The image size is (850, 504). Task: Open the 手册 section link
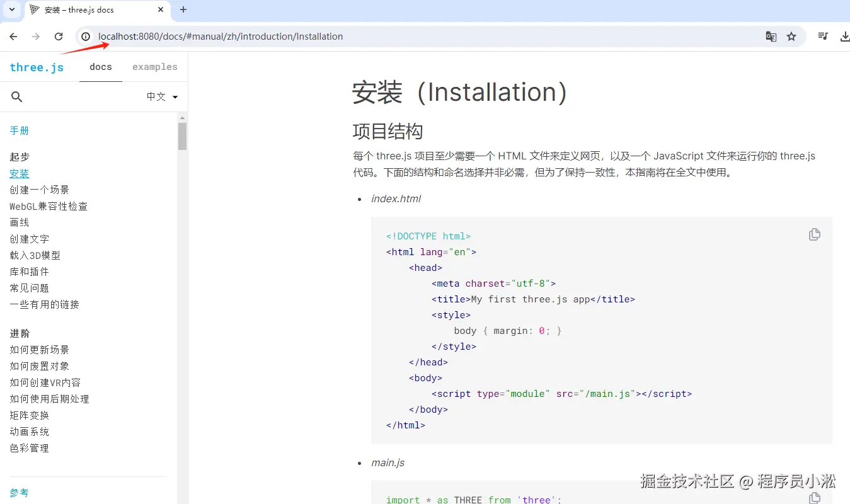[20, 130]
